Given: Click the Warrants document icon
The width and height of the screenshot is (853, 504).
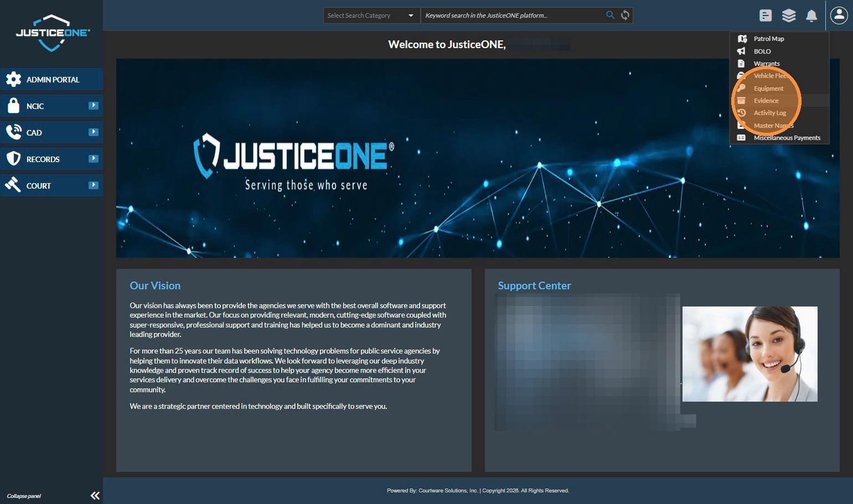Looking at the screenshot, I should (x=741, y=64).
